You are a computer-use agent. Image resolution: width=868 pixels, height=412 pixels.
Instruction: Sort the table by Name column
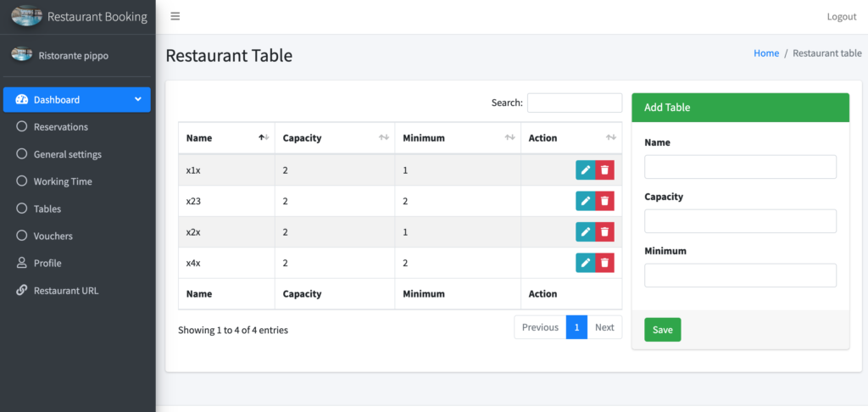click(226, 138)
